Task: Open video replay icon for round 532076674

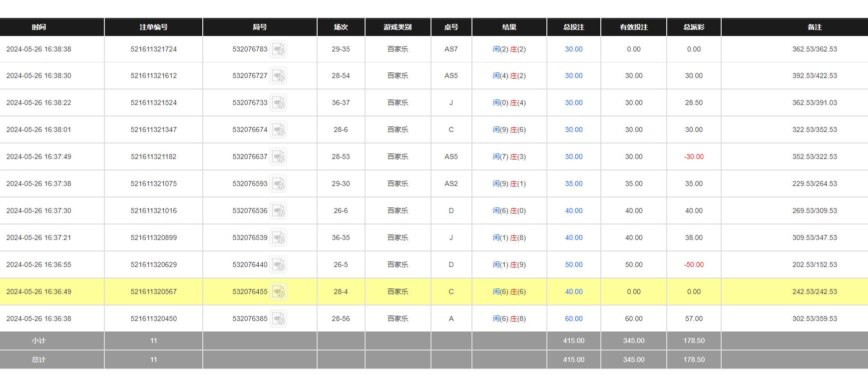Action: click(279, 129)
